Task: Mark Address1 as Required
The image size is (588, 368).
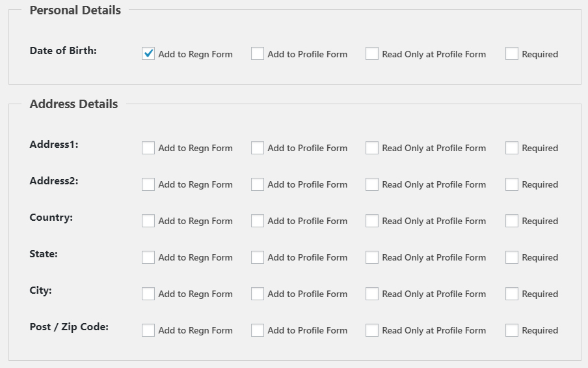Action: coord(511,148)
